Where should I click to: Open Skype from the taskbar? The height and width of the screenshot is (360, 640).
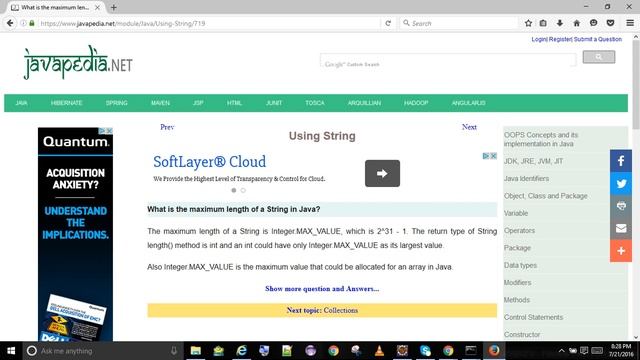click(x=425, y=351)
